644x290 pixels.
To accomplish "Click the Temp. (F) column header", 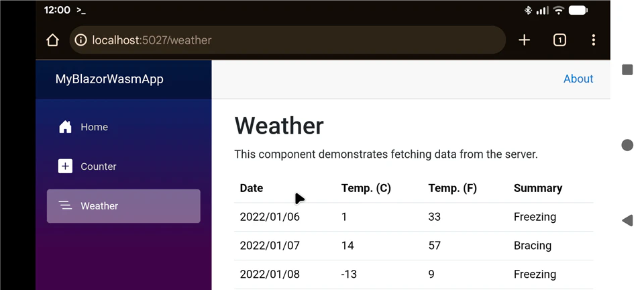I will tap(452, 188).
